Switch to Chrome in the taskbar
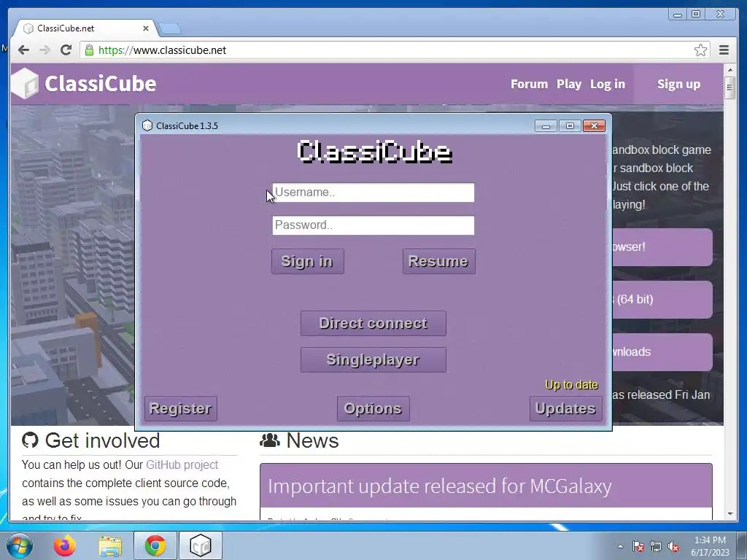 click(155, 545)
